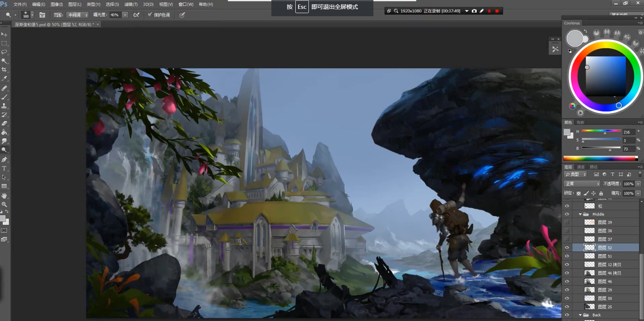Image resolution: width=644 pixels, height=321 pixels.
Task: Select the Eraser tool
Action: pos(4,124)
